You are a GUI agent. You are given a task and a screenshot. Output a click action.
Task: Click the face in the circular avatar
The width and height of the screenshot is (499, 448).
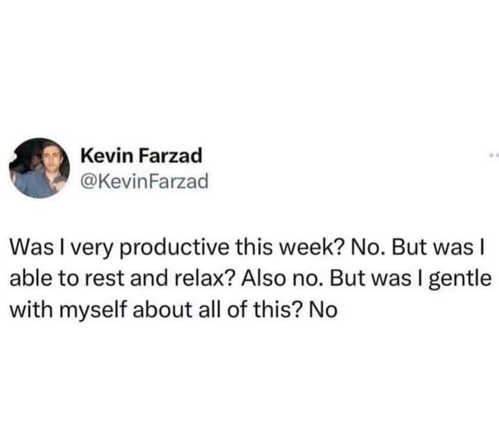coord(50,155)
